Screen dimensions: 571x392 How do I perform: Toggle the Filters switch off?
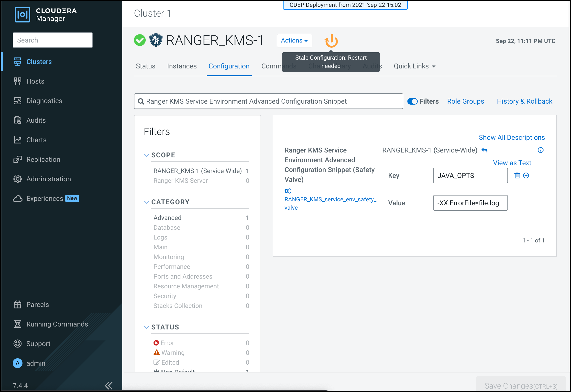pyautogui.click(x=412, y=101)
